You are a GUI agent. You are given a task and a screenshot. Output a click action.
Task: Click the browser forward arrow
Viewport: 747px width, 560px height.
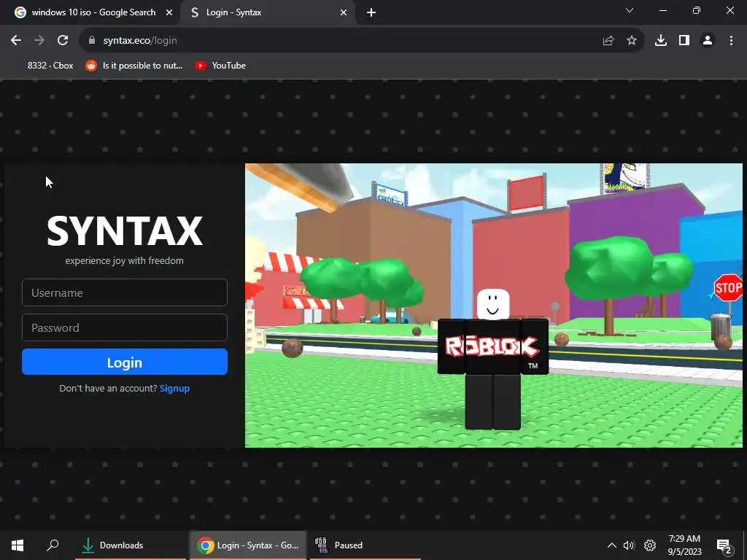pyautogui.click(x=39, y=41)
